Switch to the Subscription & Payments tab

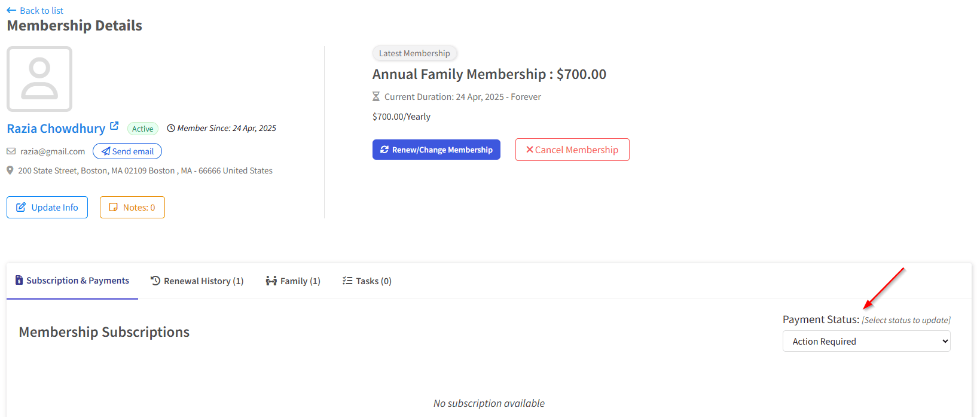coord(72,281)
